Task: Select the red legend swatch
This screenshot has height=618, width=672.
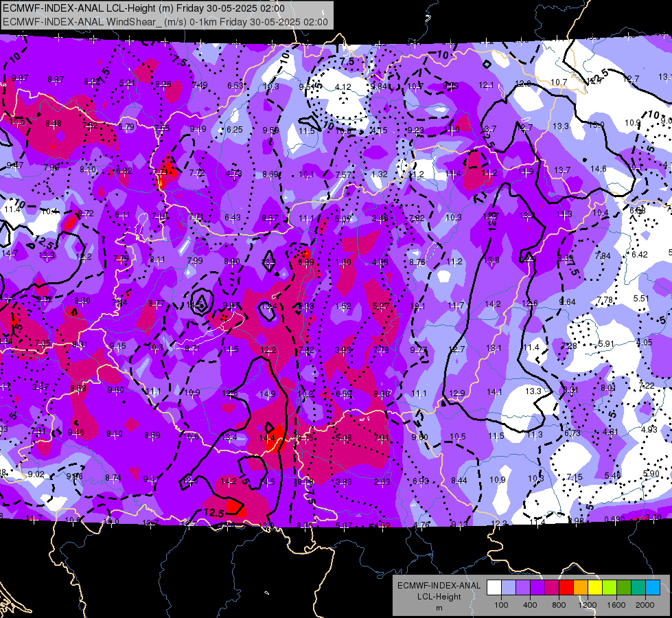Action: click(x=566, y=587)
